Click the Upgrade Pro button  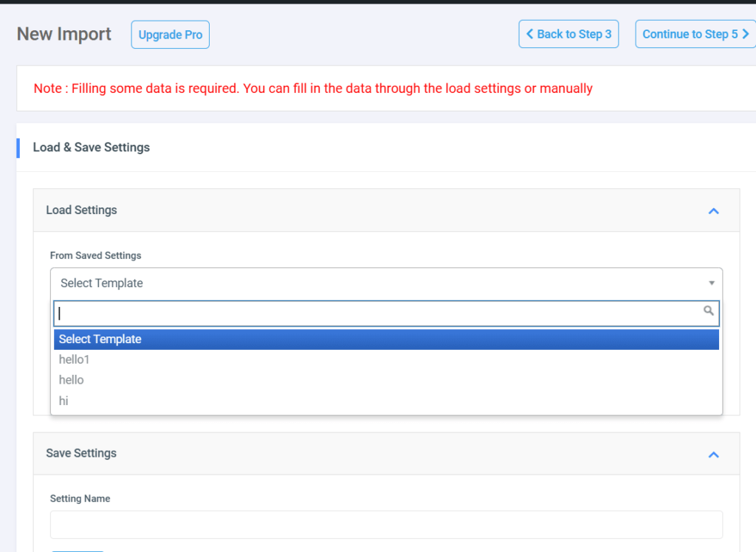(171, 35)
